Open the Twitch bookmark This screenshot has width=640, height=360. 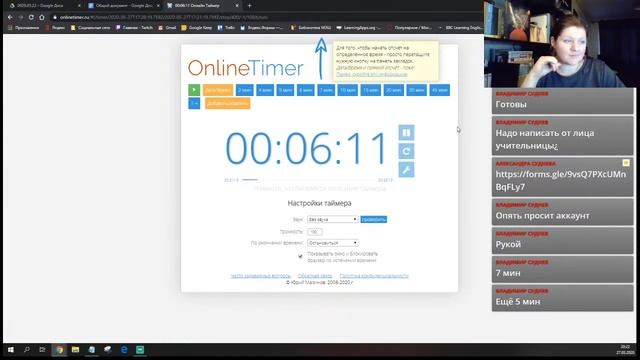[x=134, y=28]
